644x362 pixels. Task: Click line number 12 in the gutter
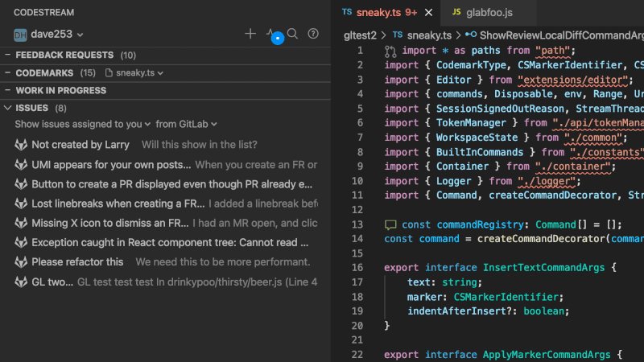[357, 210]
